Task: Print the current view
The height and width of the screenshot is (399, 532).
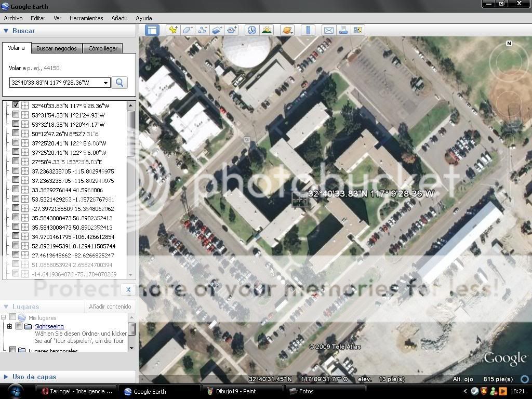Action: click(x=343, y=30)
